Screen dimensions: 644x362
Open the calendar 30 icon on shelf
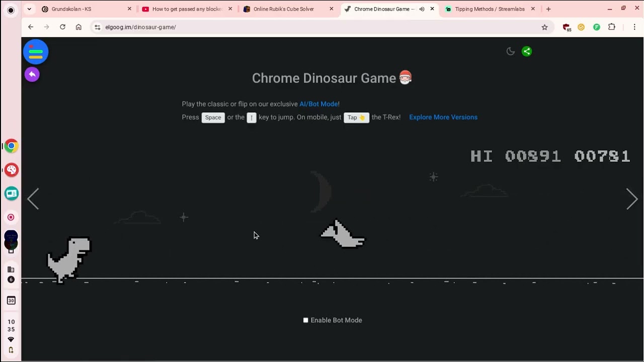(x=11, y=301)
